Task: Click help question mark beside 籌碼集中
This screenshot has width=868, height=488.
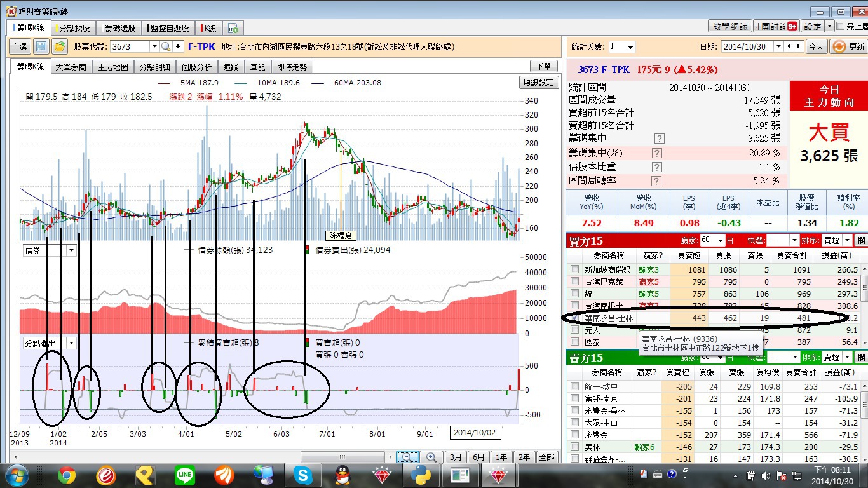Action: 659,139
